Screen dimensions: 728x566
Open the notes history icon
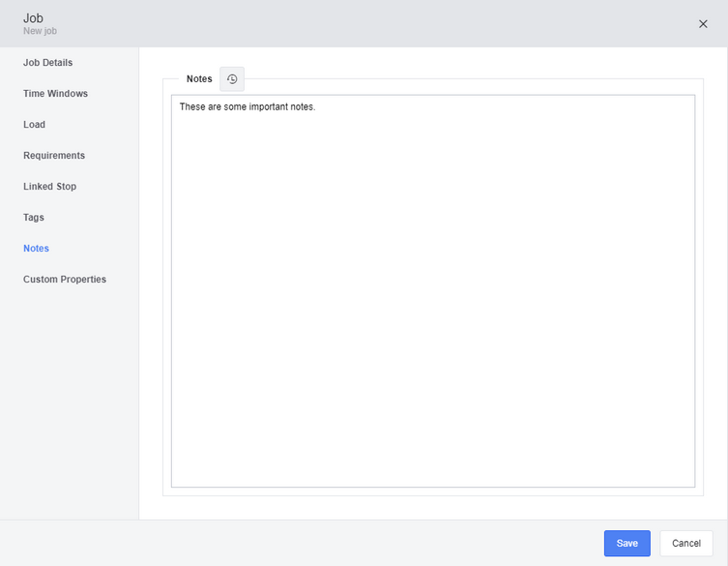coord(232,79)
